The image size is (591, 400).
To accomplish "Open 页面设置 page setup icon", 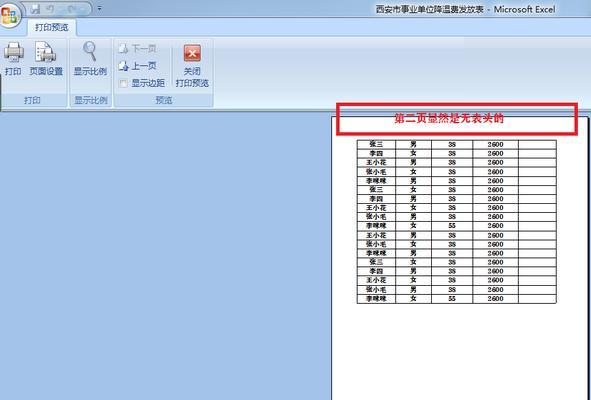I will (x=46, y=52).
